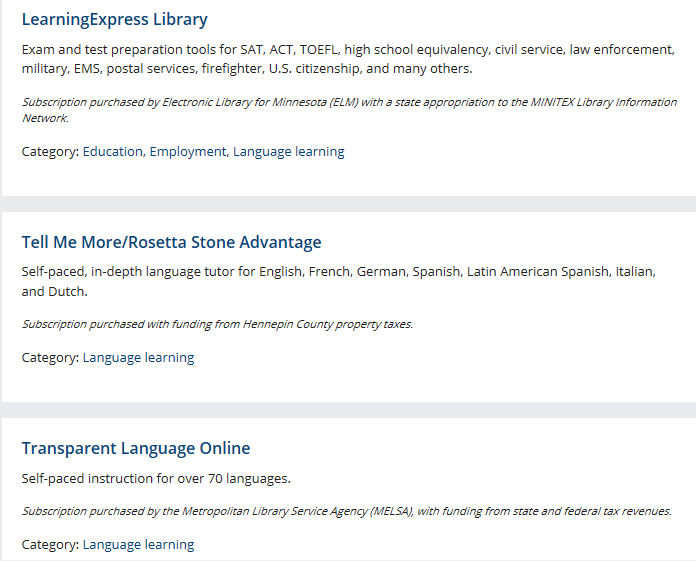Image resolution: width=696 pixels, height=561 pixels.
Task: Open the LearningExpress Library link
Action: tap(115, 20)
